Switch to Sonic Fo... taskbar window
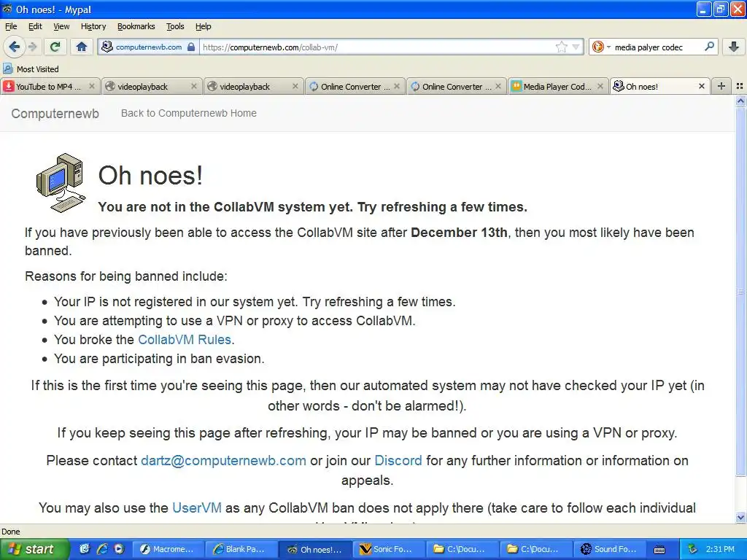 tap(388, 549)
